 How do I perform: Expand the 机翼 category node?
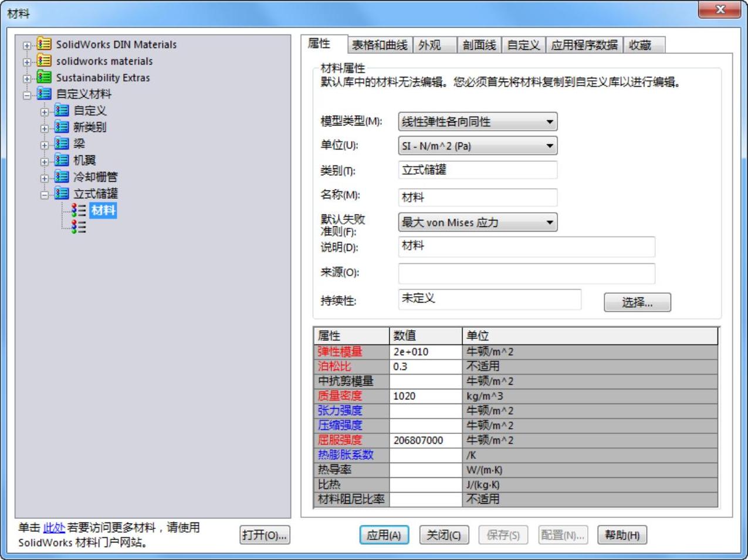(x=45, y=161)
